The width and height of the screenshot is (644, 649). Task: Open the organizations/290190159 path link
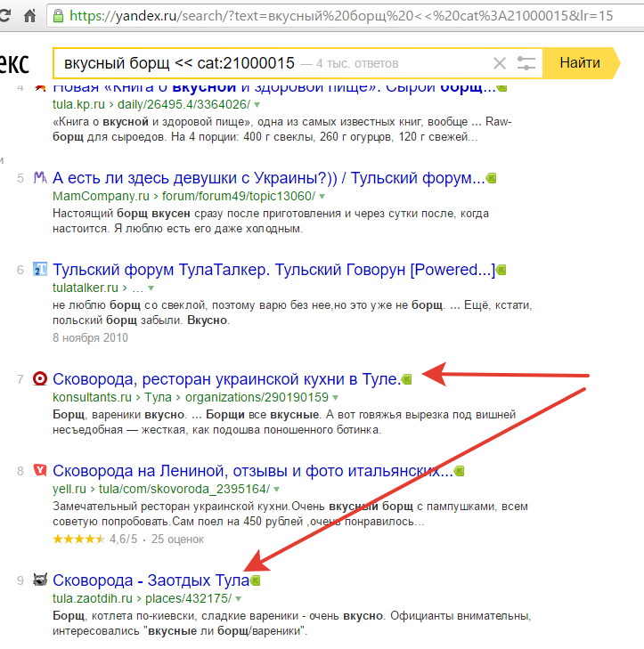tap(257, 397)
